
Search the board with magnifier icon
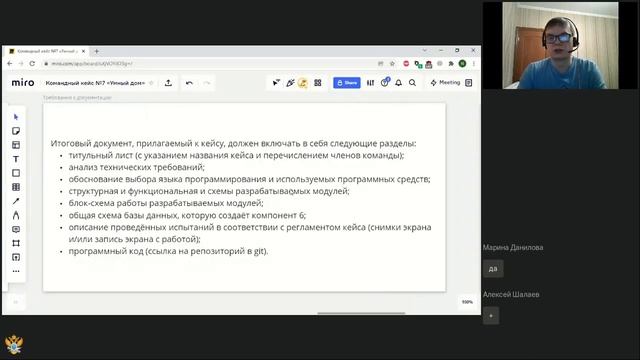pyautogui.click(x=413, y=83)
